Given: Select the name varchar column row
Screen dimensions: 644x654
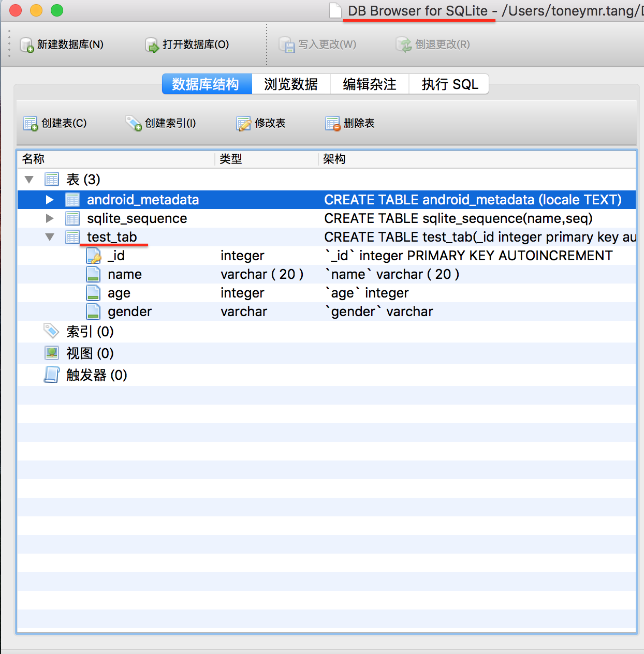Looking at the screenshot, I should pos(124,274).
